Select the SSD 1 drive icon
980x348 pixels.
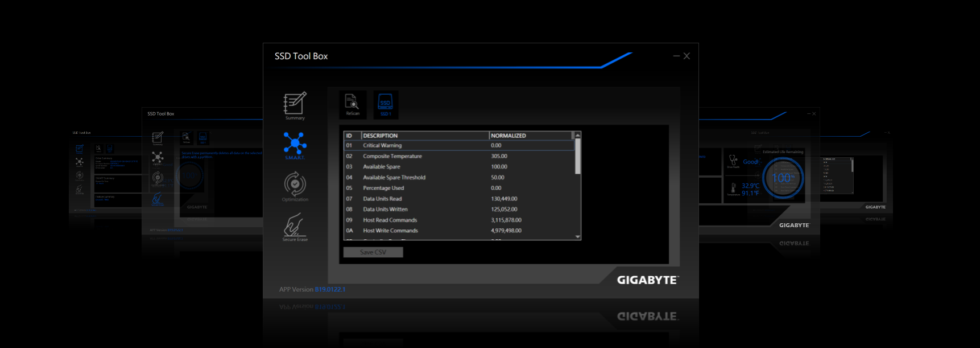pos(386,105)
